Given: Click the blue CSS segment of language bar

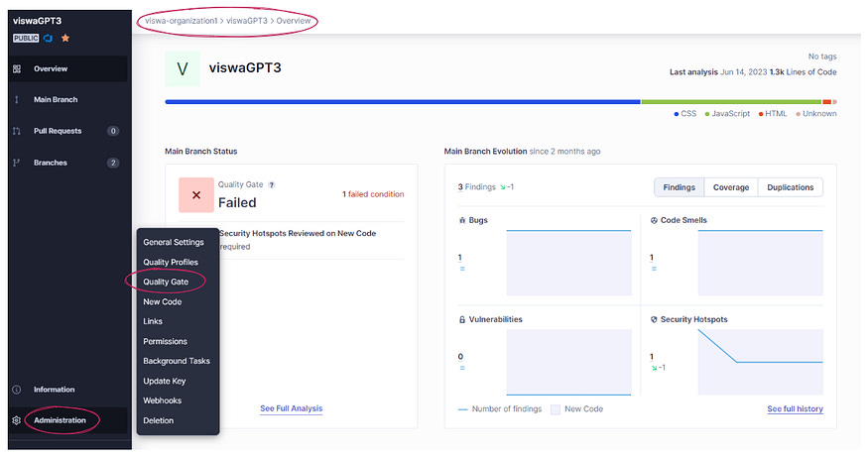Looking at the screenshot, I should [x=403, y=102].
